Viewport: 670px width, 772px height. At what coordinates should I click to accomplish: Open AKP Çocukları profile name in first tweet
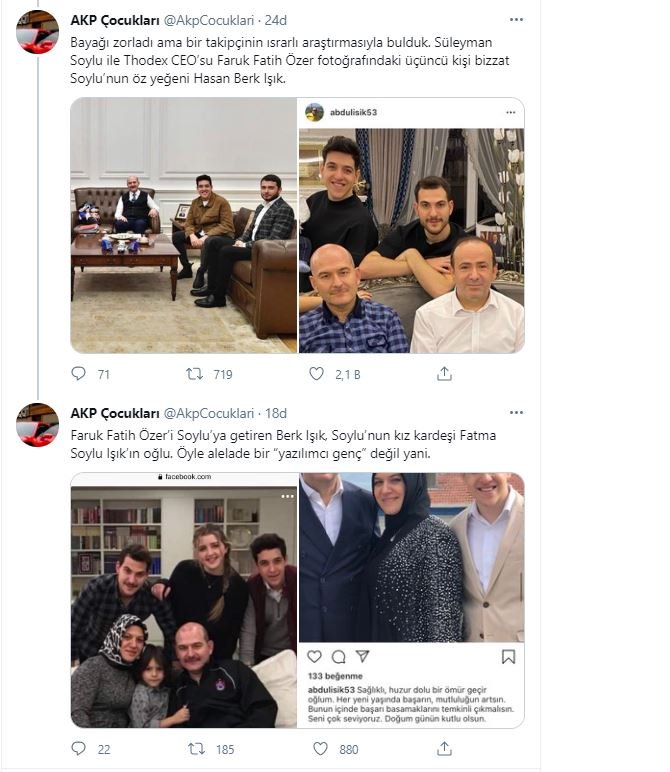pos(115,20)
